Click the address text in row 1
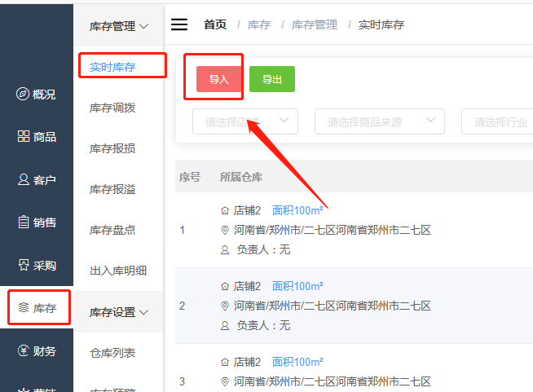 point(332,230)
